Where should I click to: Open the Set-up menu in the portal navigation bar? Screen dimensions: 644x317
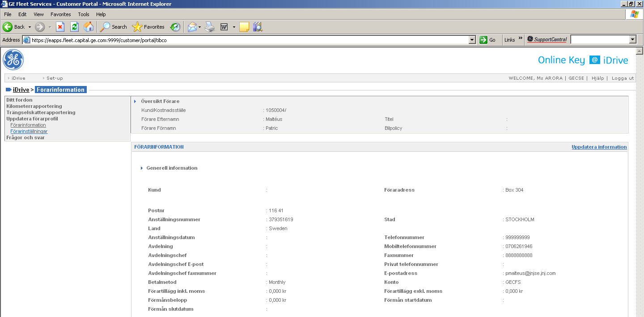pyautogui.click(x=55, y=78)
